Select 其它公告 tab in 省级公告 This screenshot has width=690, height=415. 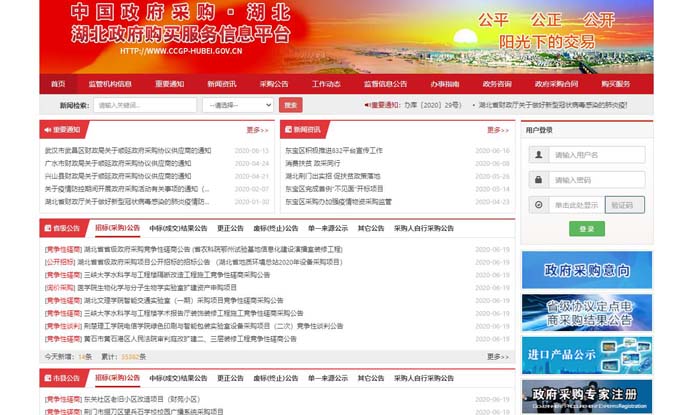pos(371,228)
